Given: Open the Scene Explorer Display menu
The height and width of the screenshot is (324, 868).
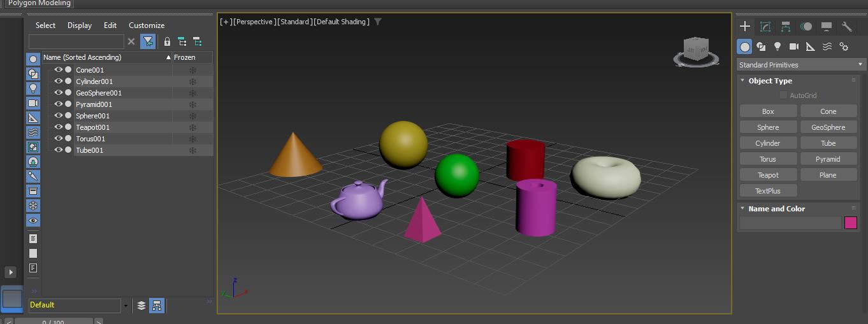Looking at the screenshot, I should click(x=80, y=25).
